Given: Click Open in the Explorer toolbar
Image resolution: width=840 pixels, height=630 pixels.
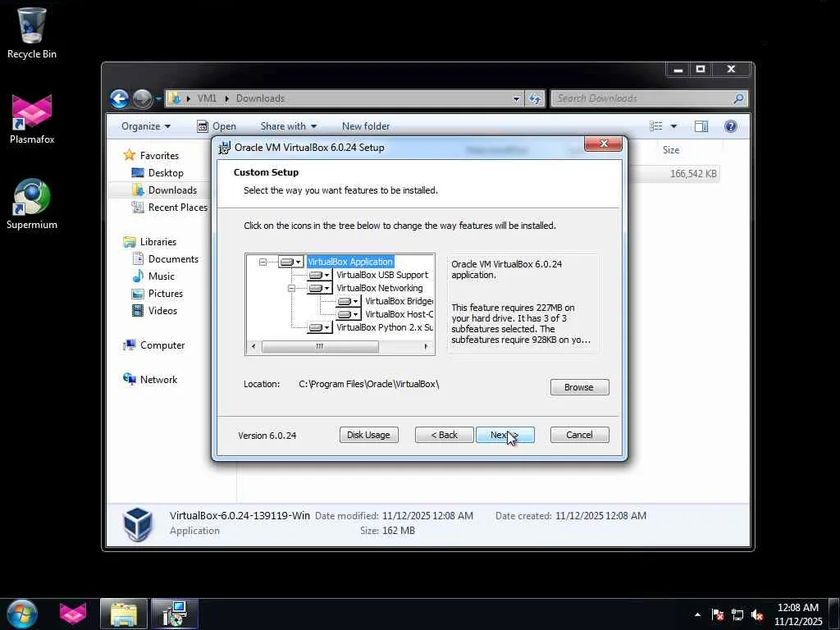Looking at the screenshot, I should (x=217, y=126).
